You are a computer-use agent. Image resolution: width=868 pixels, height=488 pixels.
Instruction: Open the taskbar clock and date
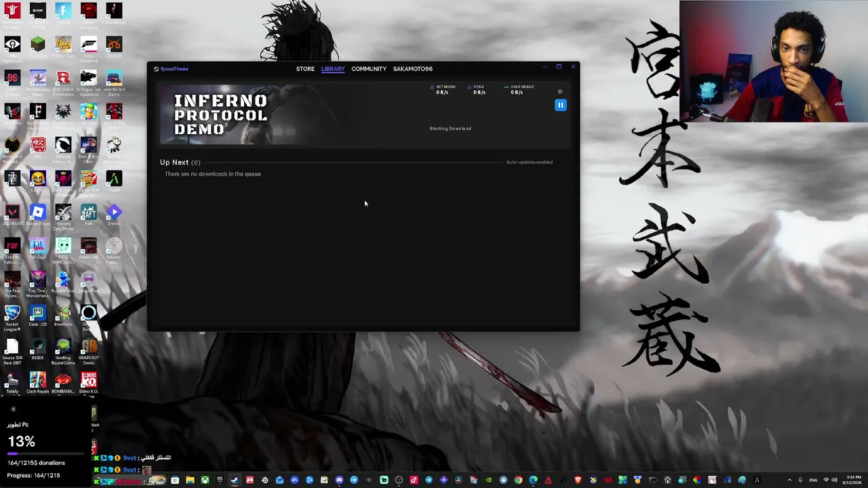(852, 481)
